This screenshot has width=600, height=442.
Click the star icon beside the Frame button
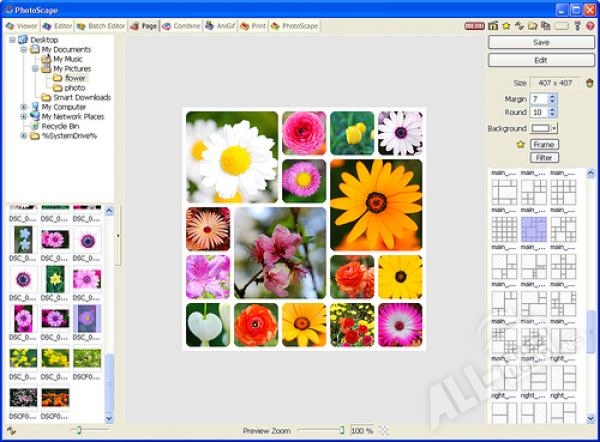[520, 145]
